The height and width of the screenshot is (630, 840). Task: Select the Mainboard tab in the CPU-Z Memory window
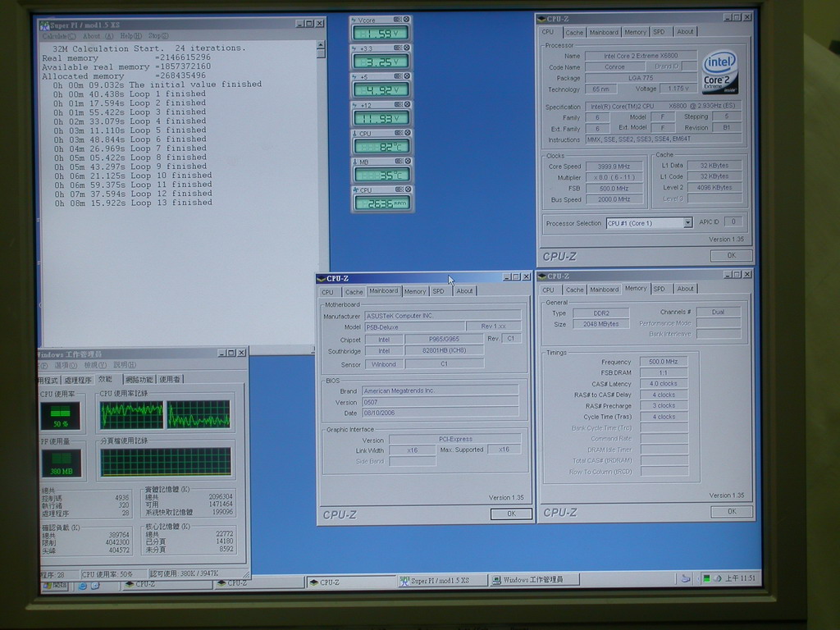coord(604,290)
